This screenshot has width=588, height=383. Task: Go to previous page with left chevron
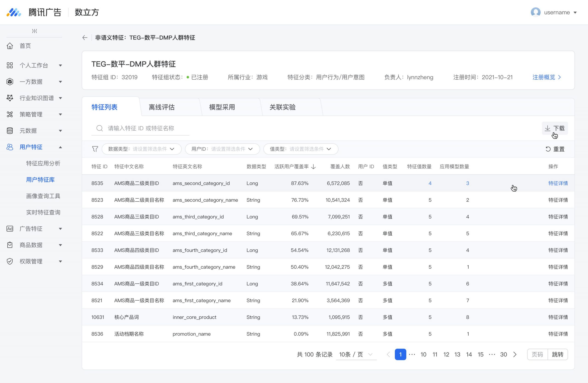[x=388, y=355]
